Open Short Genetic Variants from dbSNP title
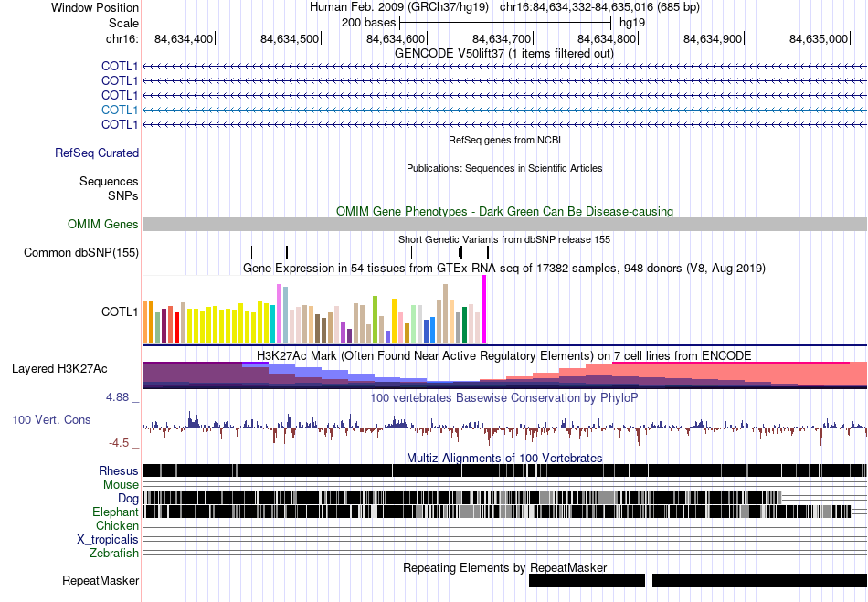 pyautogui.click(x=504, y=239)
